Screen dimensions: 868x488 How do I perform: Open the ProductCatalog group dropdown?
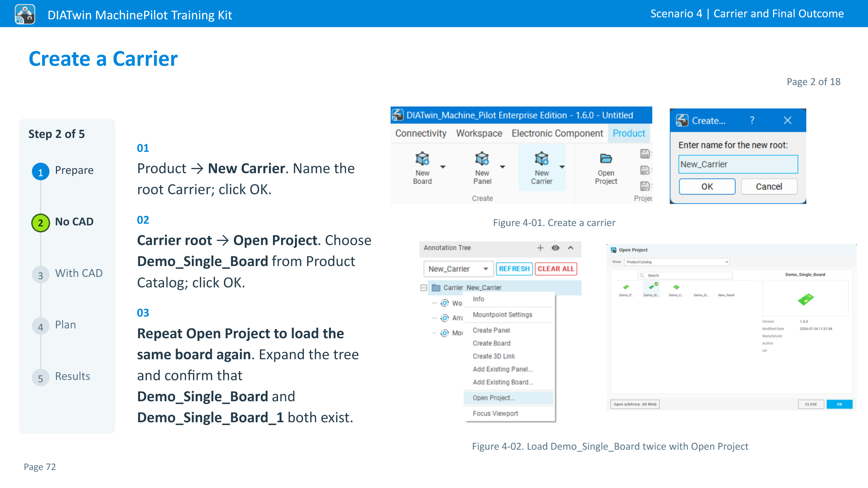point(677,262)
